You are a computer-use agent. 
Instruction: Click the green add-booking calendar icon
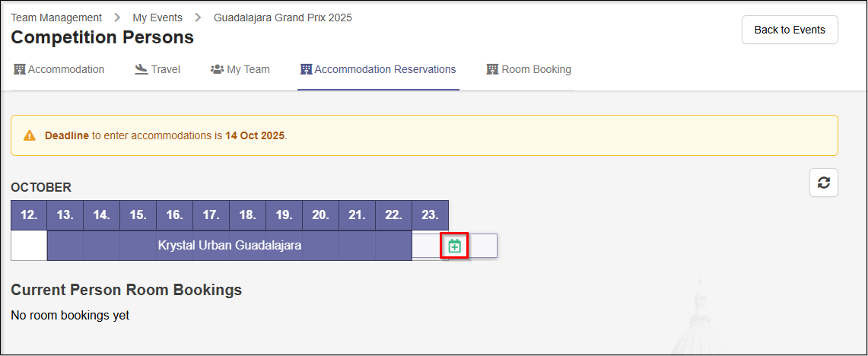[454, 246]
